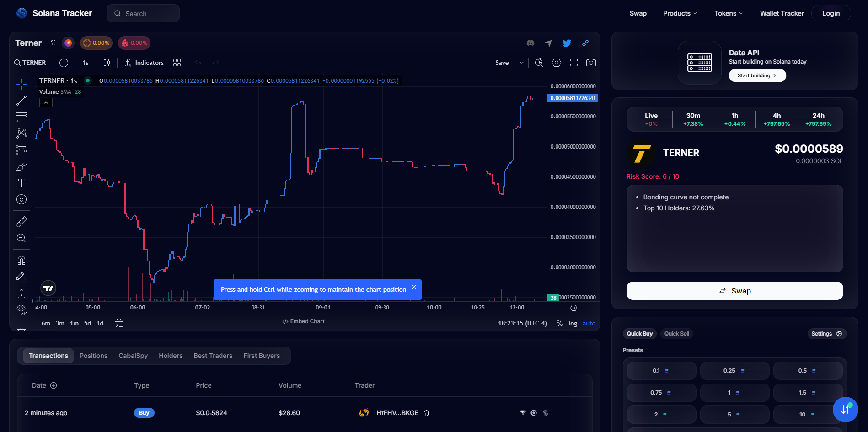Viewport: 868px width, 432px height.
Task: Enter fullscreen mode on the chart
Action: pos(573,63)
